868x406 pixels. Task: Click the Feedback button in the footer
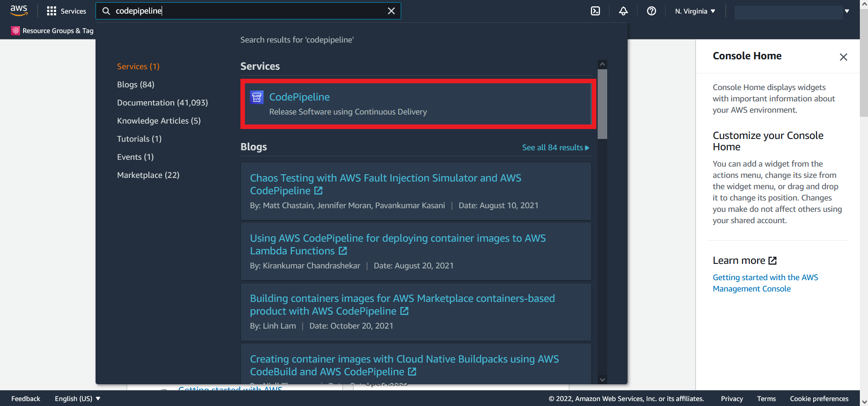click(x=26, y=399)
